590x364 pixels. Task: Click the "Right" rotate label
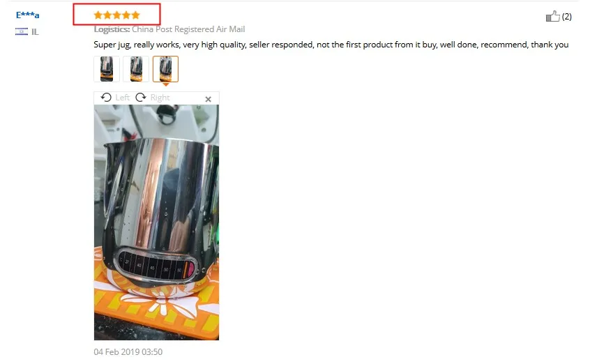160,98
